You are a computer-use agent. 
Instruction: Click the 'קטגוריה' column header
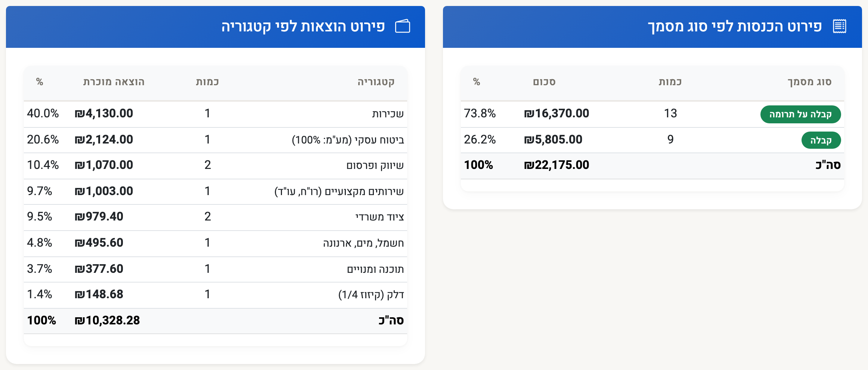[376, 82]
